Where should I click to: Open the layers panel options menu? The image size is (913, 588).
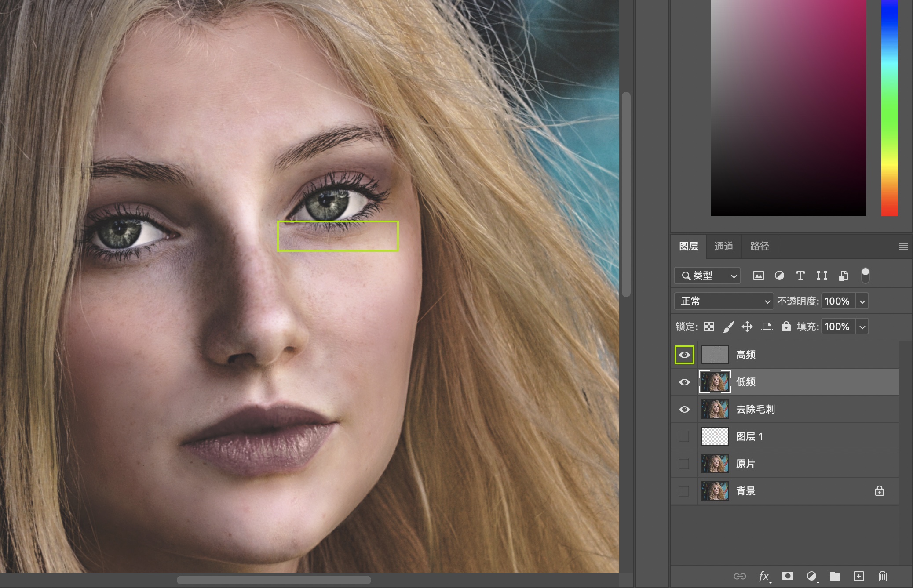(x=903, y=247)
